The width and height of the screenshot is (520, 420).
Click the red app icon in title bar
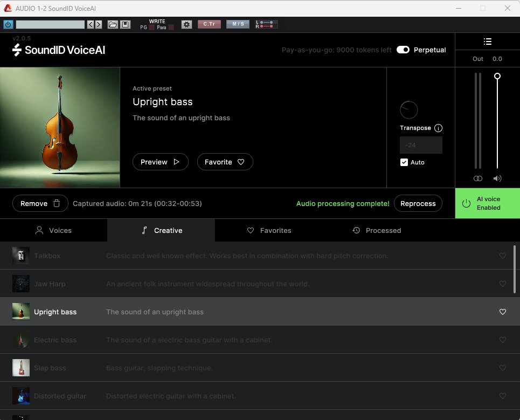(x=8, y=8)
